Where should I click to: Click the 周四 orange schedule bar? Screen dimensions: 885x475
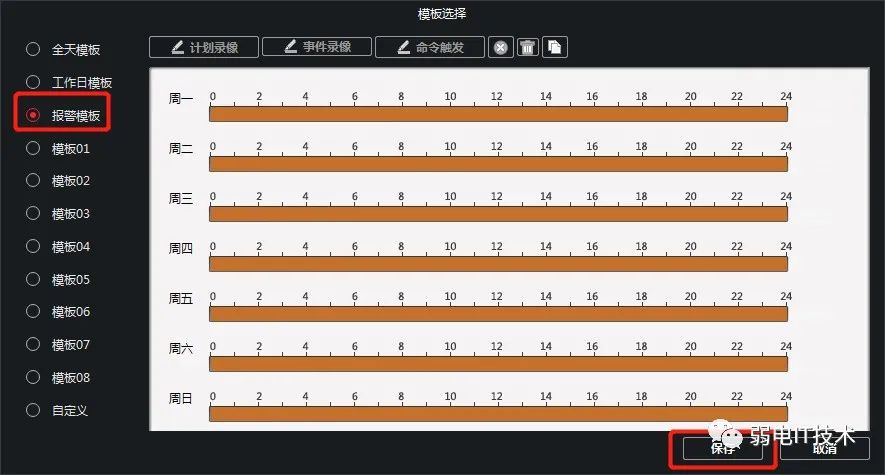point(498,264)
